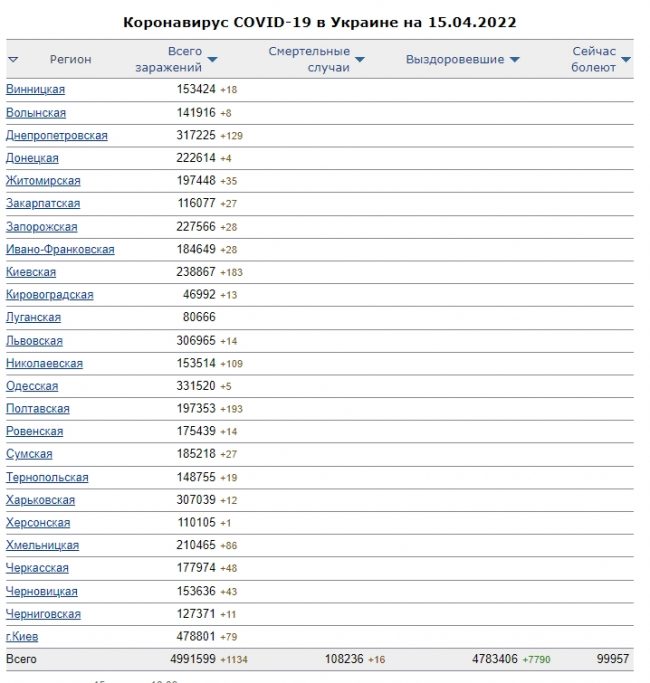This screenshot has width=650, height=683.
Task: Open Ивано-Франковская region link
Action: (x=60, y=250)
